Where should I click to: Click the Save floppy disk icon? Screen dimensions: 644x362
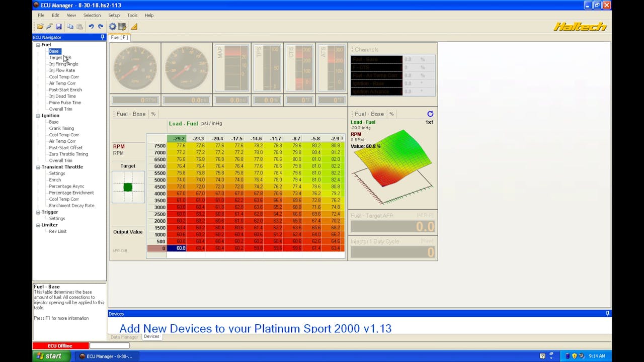point(58,27)
